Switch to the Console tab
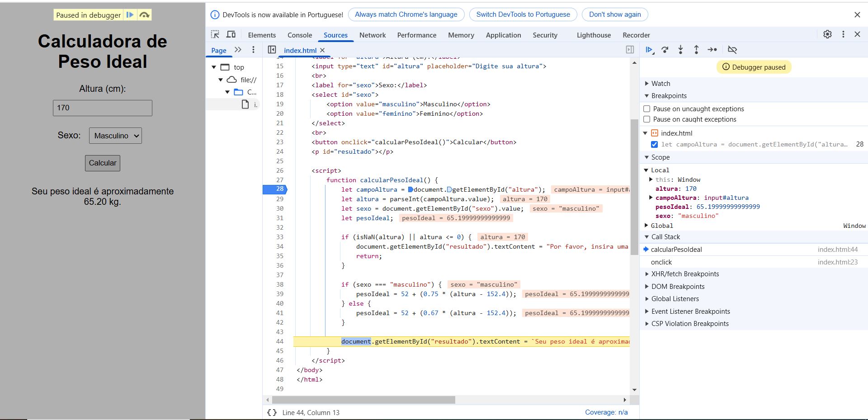This screenshot has width=868, height=420. pos(300,35)
